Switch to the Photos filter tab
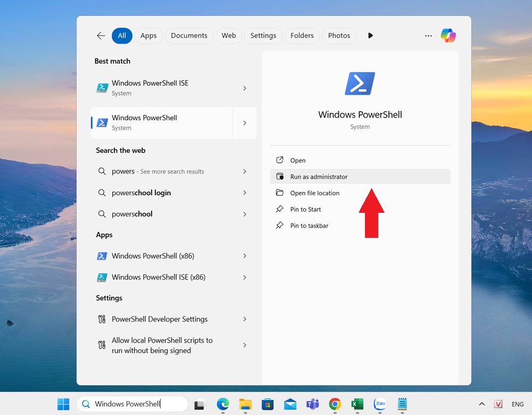The image size is (532, 415). pos(339,36)
